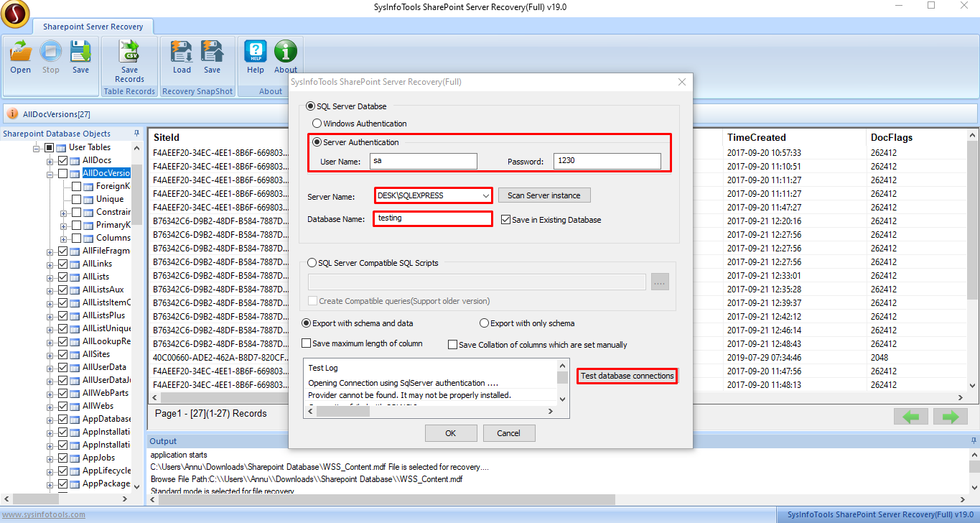This screenshot has width=980, height=523.
Task: Click the Password input field
Action: point(607,162)
